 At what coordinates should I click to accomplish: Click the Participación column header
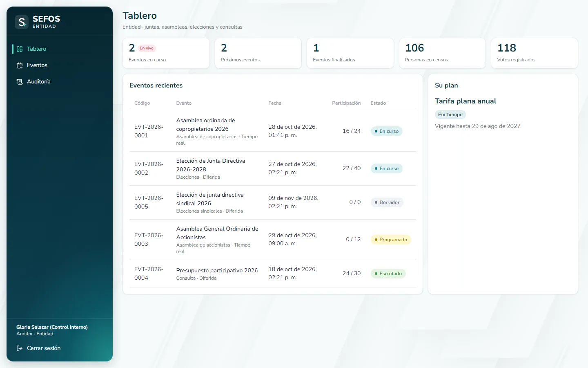click(346, 103)
